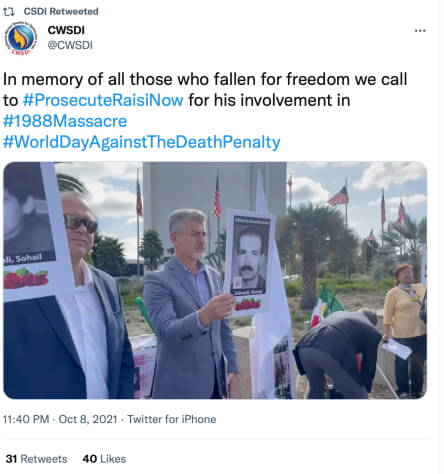The width and height of the screenshot is (444, 474).
Task: Open the three-dot more options menu
Action: coord(420,31)
